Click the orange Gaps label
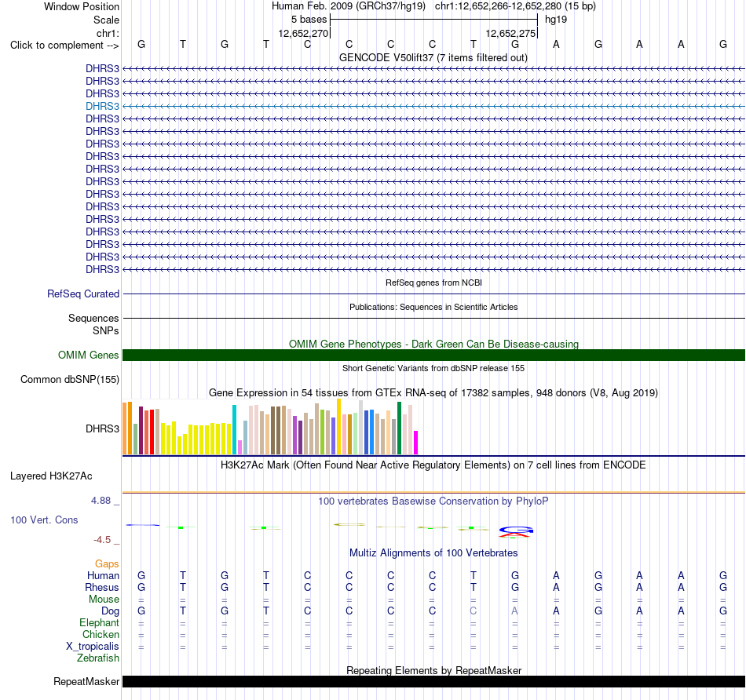 tap(107, 564)
